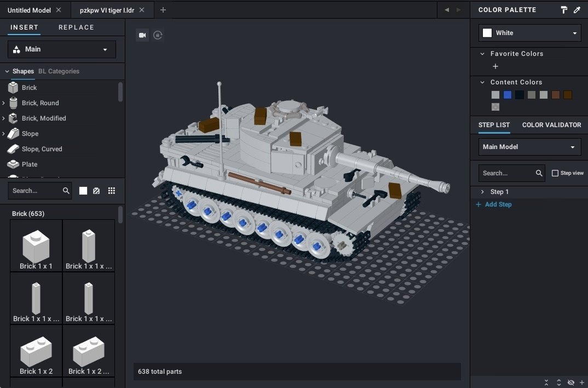The width and height of the screenshot is (588, 388).
Task: Select the eyedropper color picker tool
Action: tap(577, 10)
